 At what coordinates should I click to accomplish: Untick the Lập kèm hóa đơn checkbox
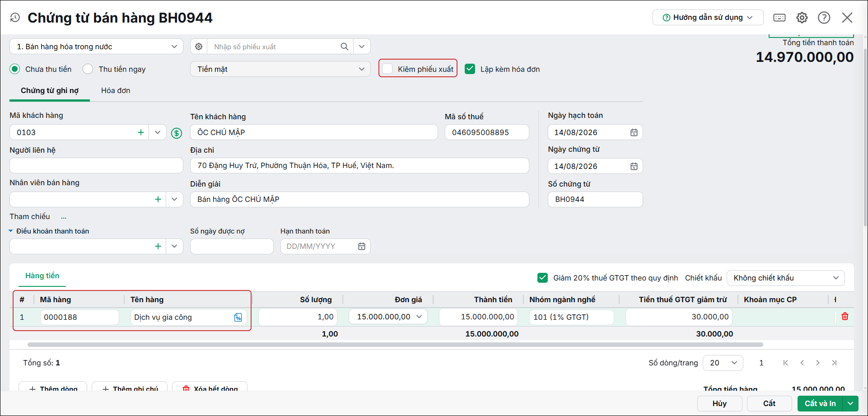click(x=470, y=69)
